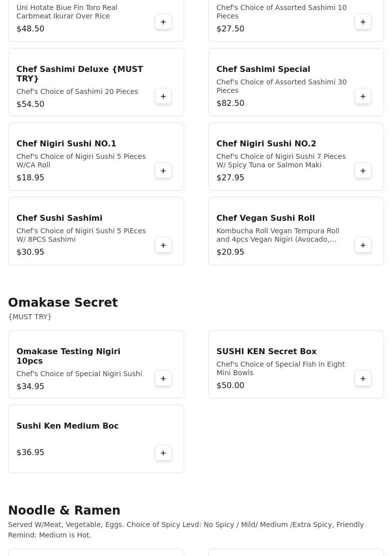Click Chef Nigiri Sushi NO.2 description text
392x556 pixels.
click(281, 160)
